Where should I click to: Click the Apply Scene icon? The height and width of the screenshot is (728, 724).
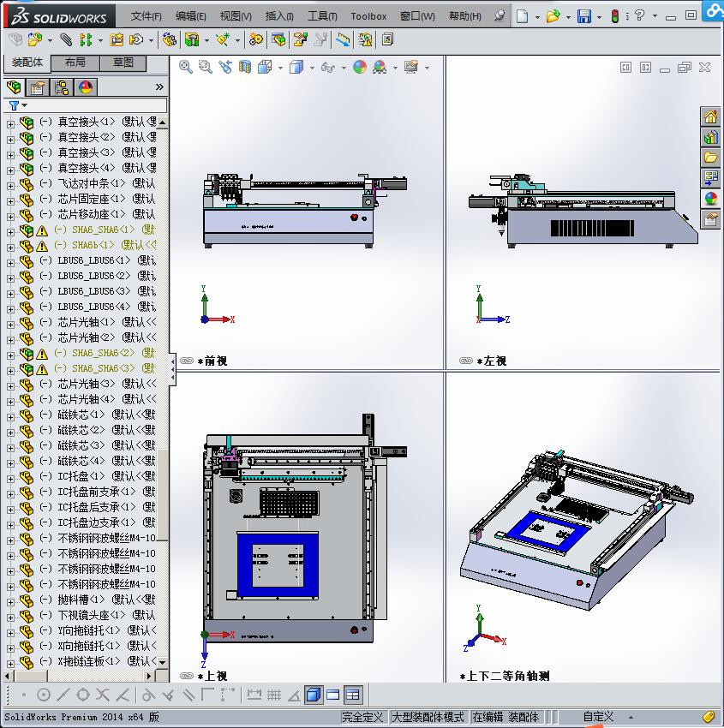point(380,68)
